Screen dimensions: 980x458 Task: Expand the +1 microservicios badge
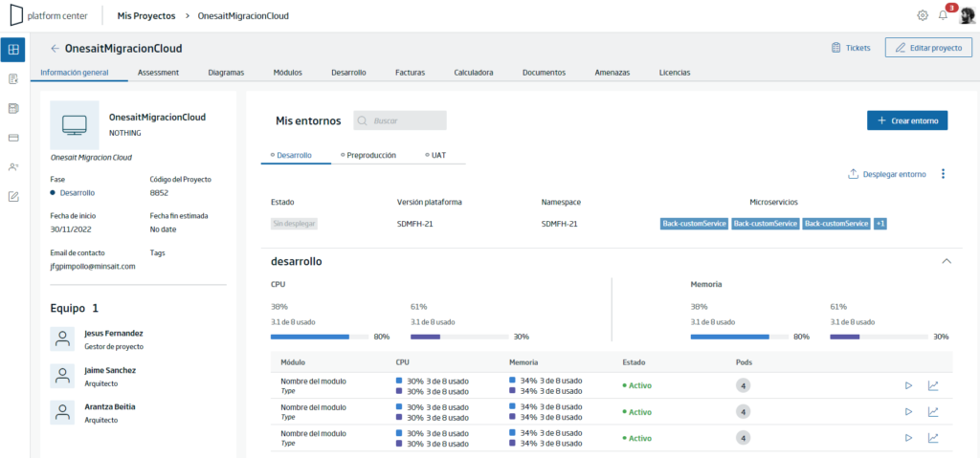[880, 223]
